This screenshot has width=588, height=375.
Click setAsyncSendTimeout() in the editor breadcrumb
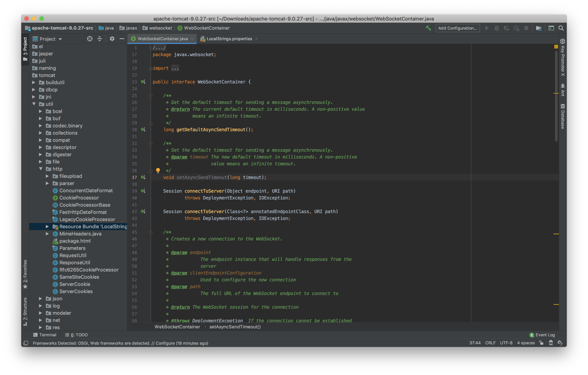click(x=235, y=327)
